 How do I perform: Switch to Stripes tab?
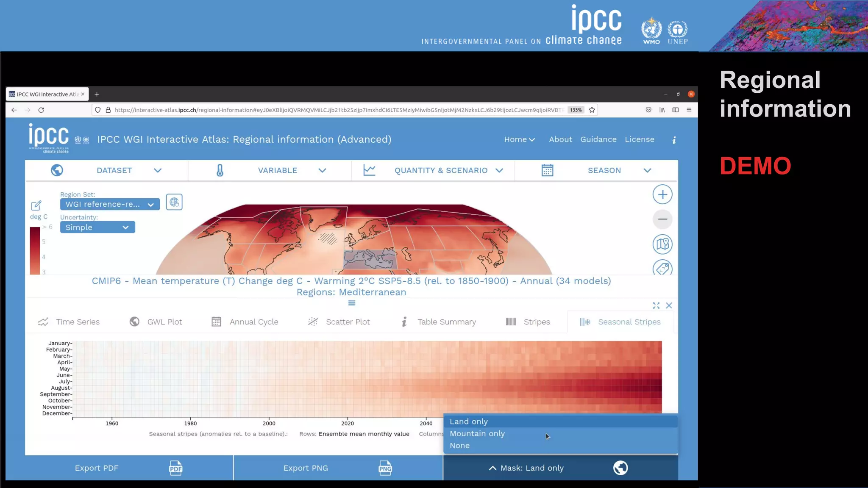pyautogui.click(x=528, y=322)
